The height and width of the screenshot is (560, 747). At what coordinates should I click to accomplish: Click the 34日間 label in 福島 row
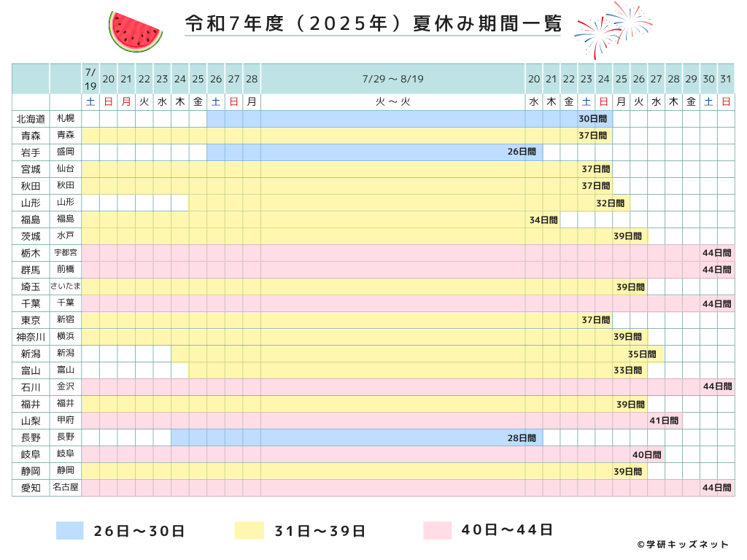[x=543, y=219]
